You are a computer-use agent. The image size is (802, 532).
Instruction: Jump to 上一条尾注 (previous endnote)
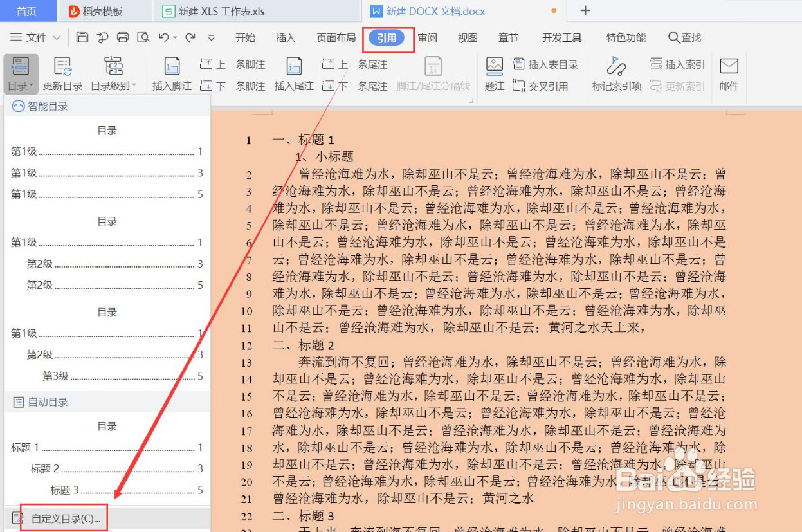(x=354, y=63)
